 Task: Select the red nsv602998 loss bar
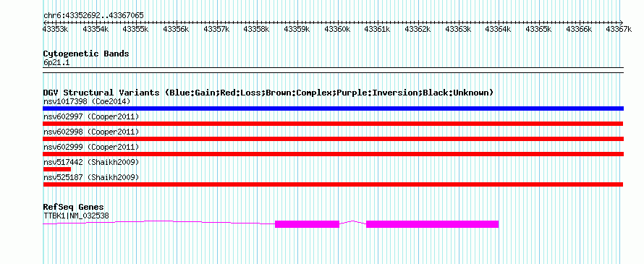coord(333,139)
